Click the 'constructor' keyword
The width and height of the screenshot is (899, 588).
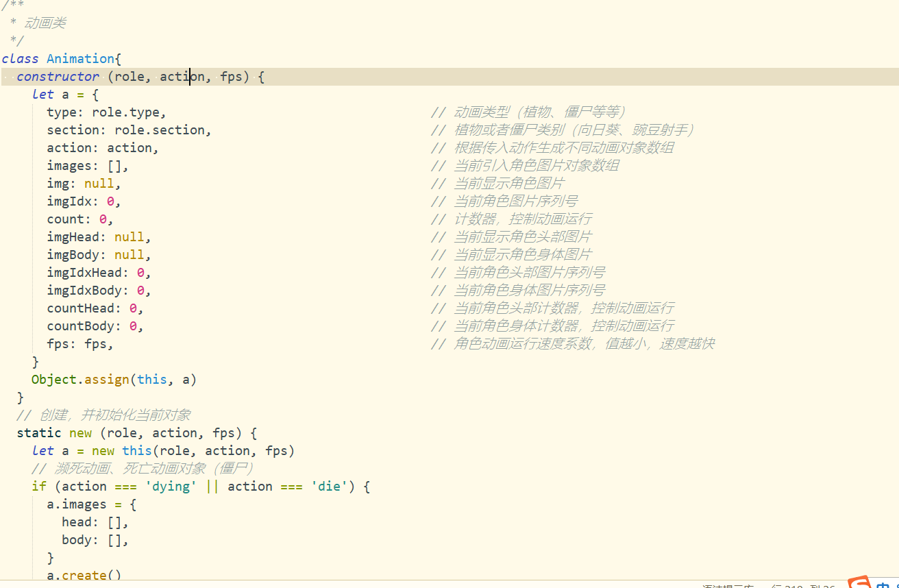click(58, 76)
